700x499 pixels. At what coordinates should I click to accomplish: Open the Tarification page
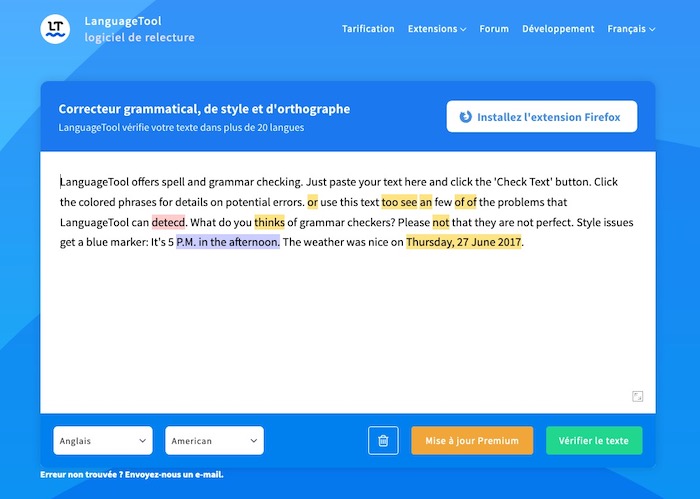click(368, 29)
